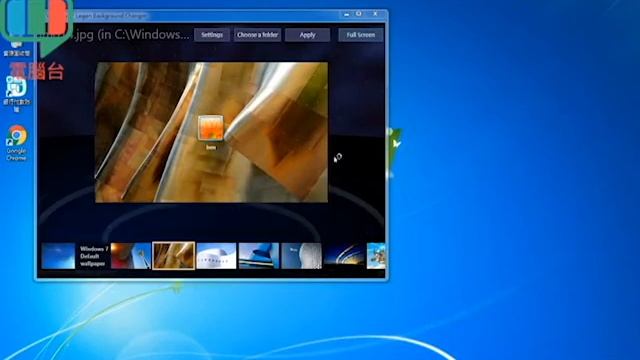Click Choose a folder button

[x=258, y=35]
